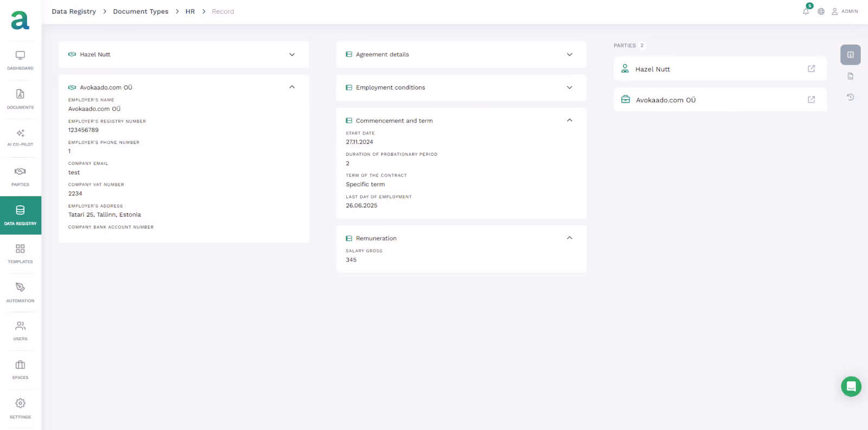868x430 pixels.
Task: Click the start date 27.11.2024
Action: [360, 142]
